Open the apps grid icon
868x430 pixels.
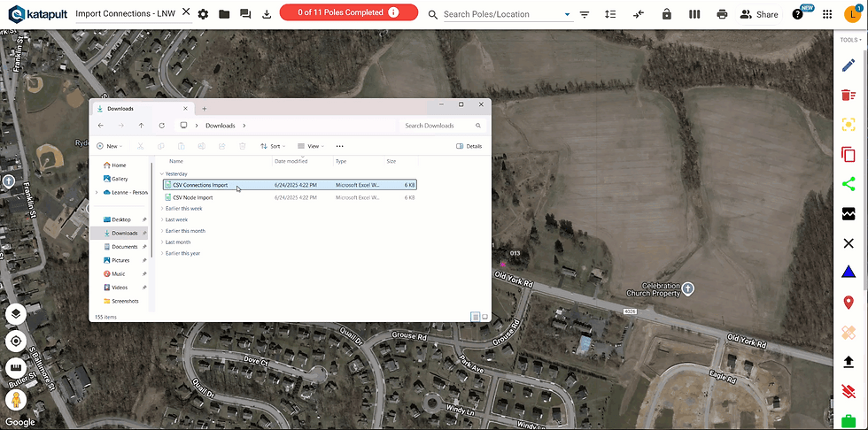click(x=827, y=14)
